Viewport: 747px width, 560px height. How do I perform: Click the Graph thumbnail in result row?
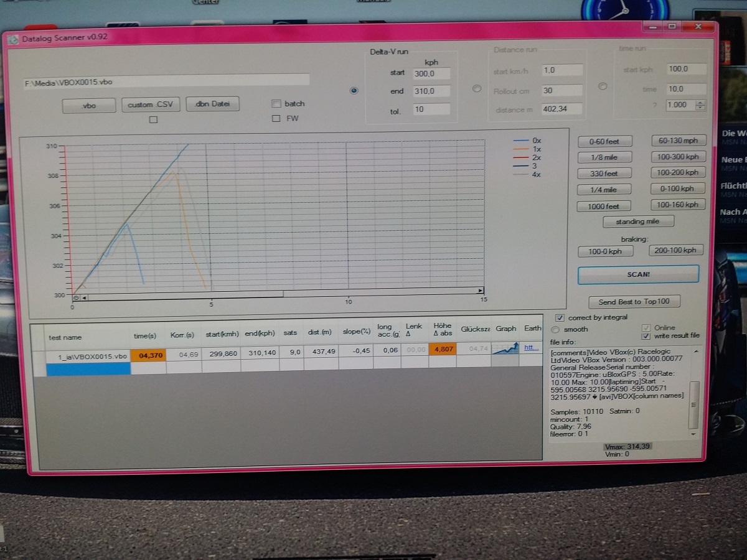click(505, 348)
